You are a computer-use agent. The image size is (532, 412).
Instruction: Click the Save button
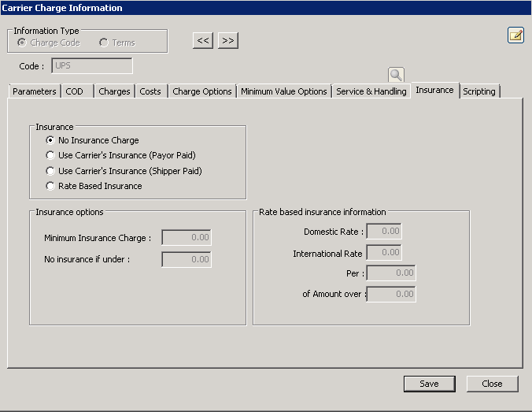[x=429, y=384]
